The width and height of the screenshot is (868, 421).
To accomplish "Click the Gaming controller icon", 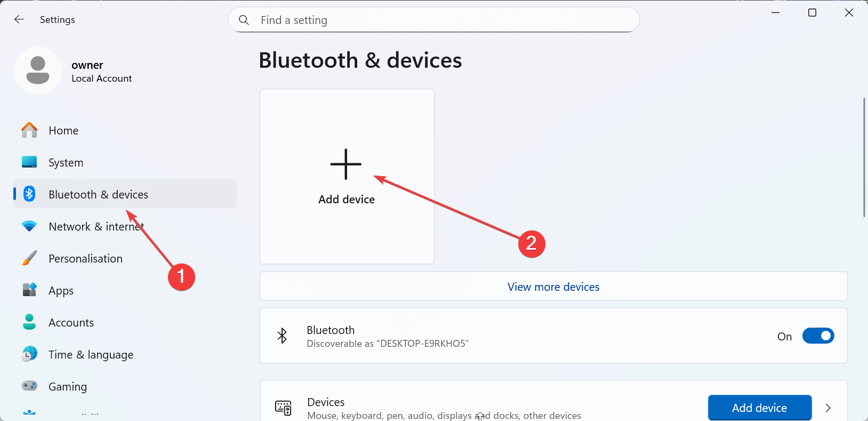I will pos(29,385).
